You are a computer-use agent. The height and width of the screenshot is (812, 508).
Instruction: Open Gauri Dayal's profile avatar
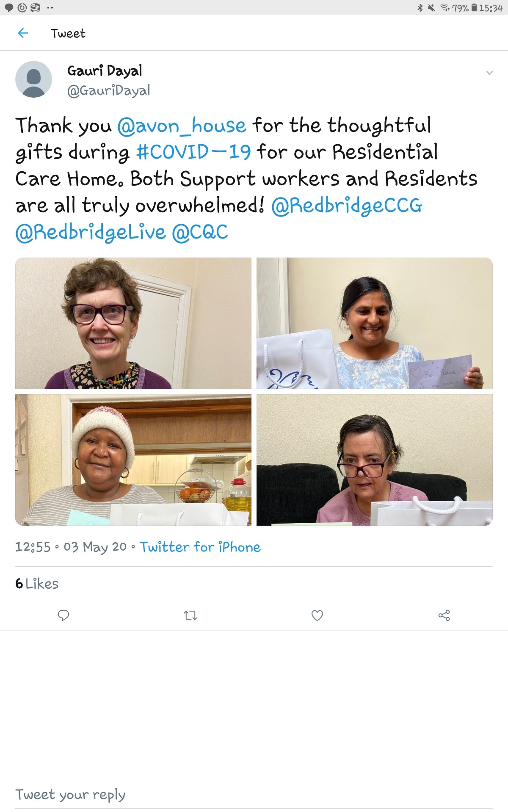pyautogui.click(x=33, y=79)
